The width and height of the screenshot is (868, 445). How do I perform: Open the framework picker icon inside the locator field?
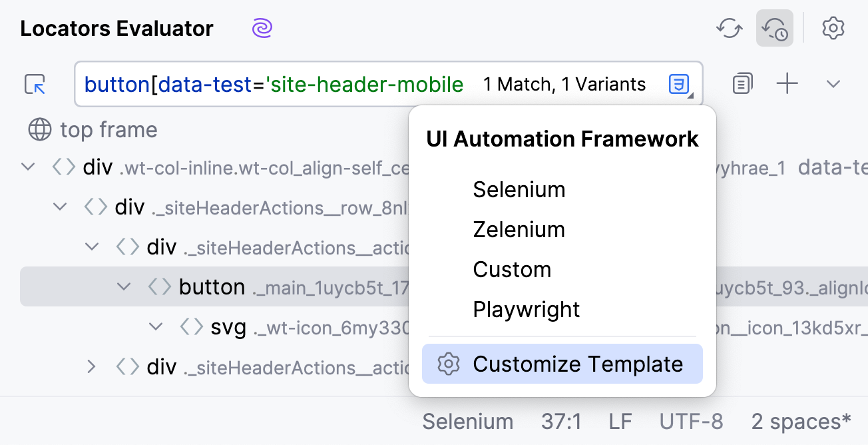(x=679, y=83)
